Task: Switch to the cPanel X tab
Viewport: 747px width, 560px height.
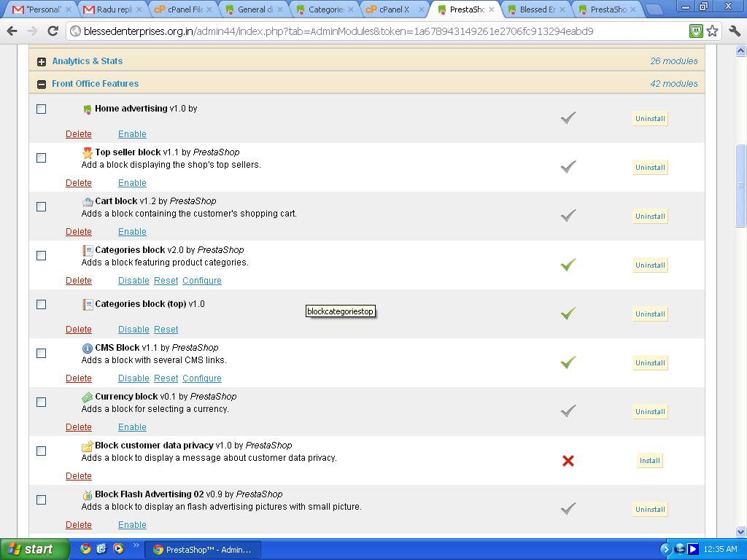Action: pos(395,9)
